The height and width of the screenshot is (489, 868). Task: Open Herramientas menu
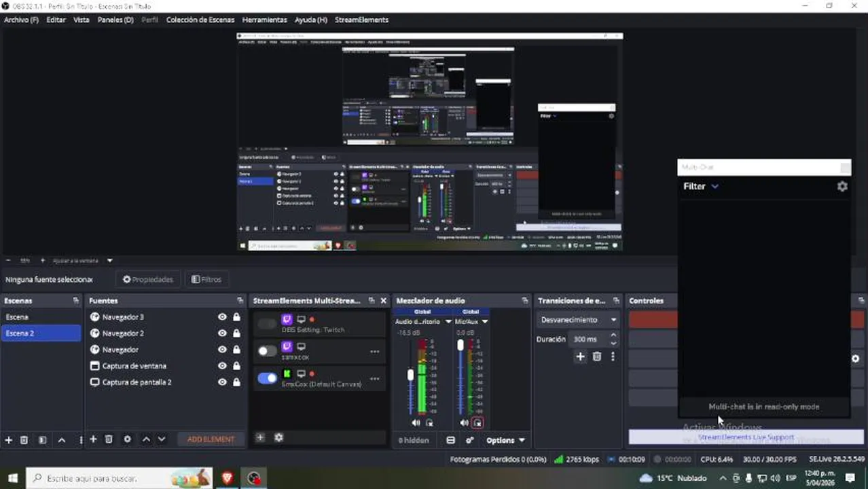click(x=264, y=20)
